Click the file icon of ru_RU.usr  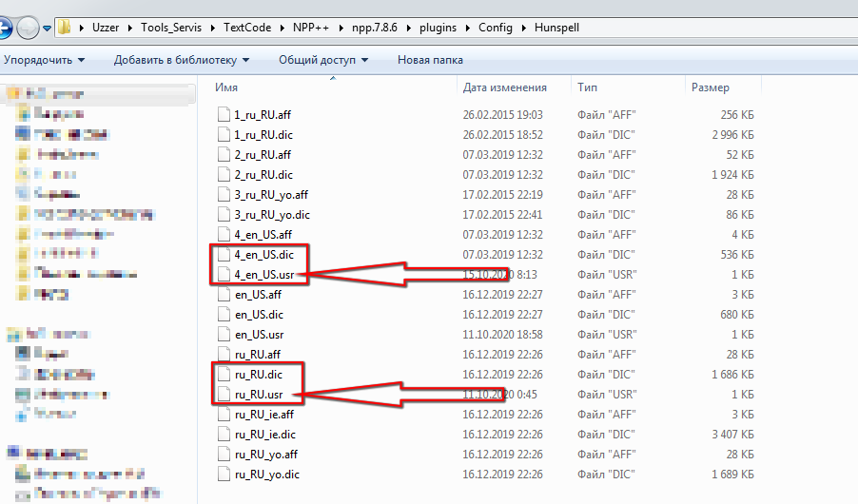224,394
